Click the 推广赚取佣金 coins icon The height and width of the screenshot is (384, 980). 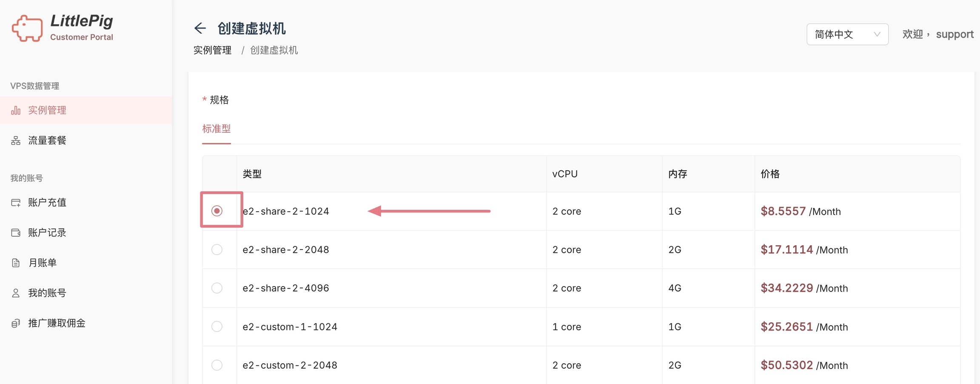coord(16,324)
